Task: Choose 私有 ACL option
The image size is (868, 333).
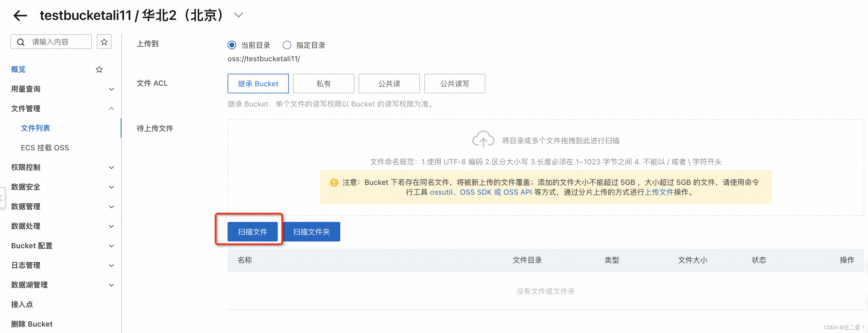Action: pyautogui.click(x=323, y=84)
